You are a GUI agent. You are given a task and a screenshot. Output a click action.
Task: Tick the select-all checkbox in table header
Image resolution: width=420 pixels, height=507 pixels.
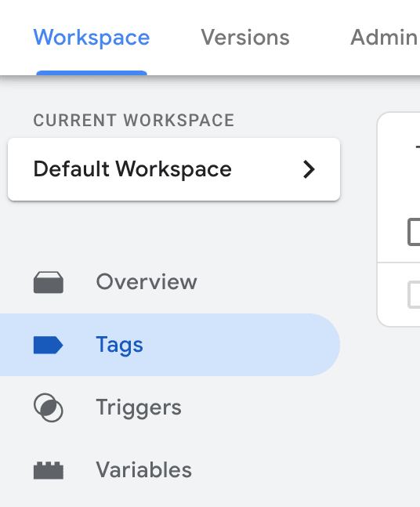415,232
